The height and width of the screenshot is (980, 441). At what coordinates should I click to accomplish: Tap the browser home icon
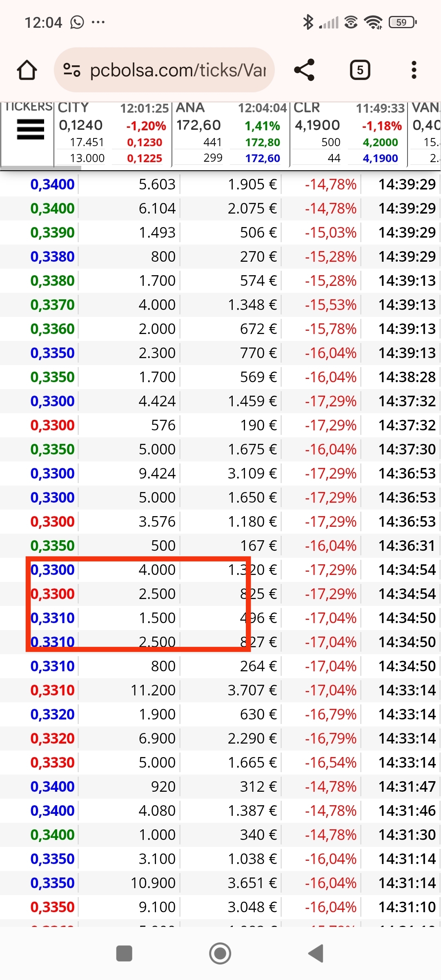[x=27, y=70]
